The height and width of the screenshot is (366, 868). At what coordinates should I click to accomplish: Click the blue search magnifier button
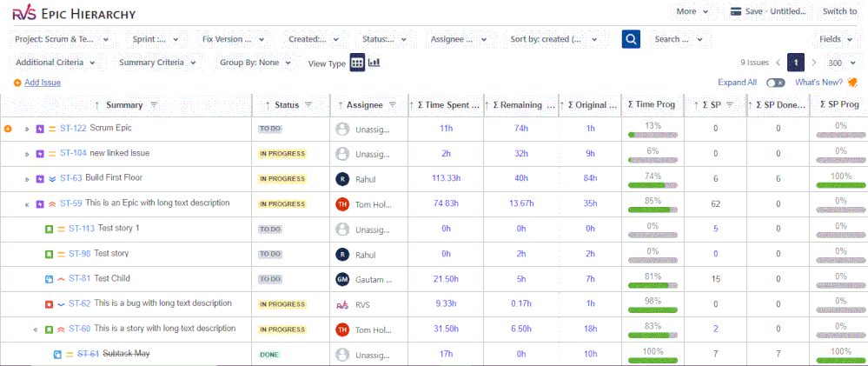[x=631, y=39]
